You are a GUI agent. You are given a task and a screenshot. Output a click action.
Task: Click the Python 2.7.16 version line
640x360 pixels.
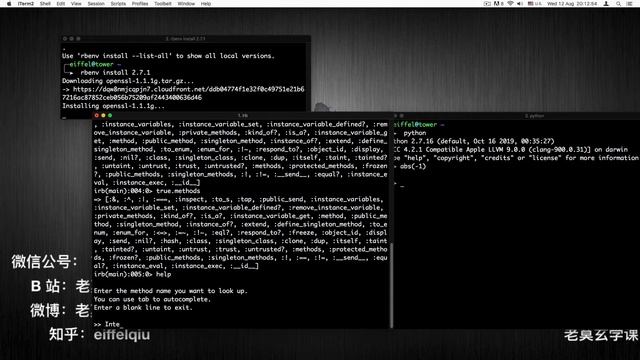pyautogui.click(x=474, y=141)
